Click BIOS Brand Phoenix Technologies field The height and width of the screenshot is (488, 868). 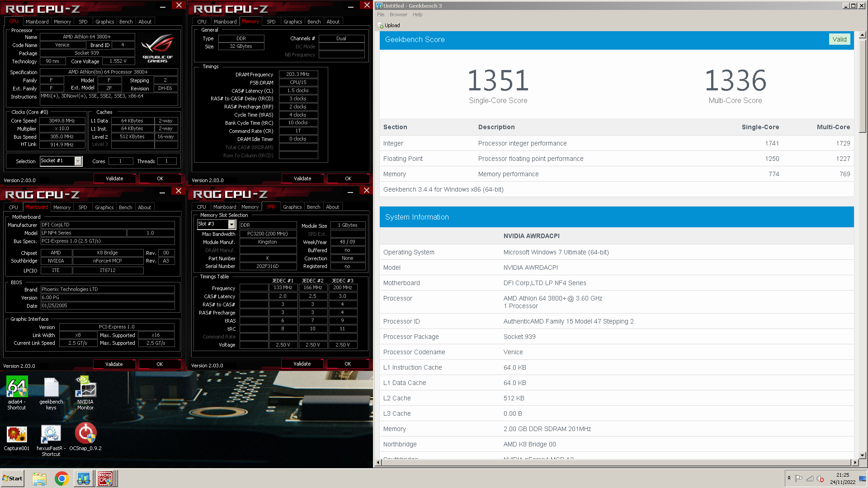pyautogui.click(x=108, y=289)
